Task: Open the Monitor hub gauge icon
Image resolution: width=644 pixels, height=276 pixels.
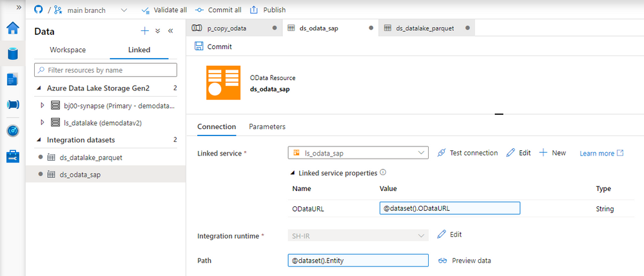Action: click(13, 131)
